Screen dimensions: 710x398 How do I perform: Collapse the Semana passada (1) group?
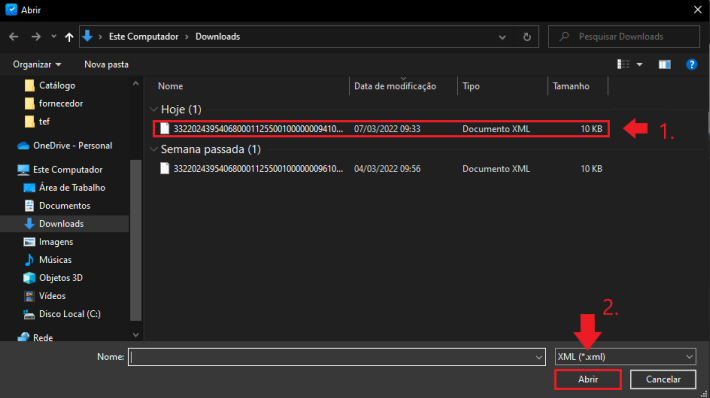154,149
